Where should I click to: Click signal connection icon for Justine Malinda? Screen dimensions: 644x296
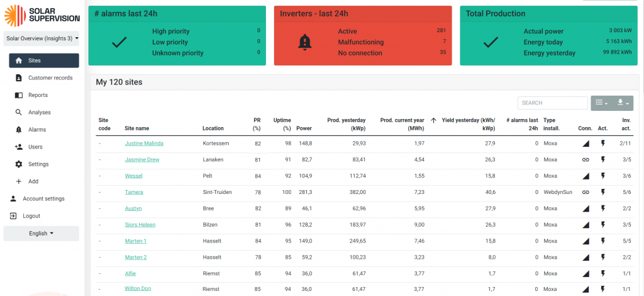pos(586,144)
